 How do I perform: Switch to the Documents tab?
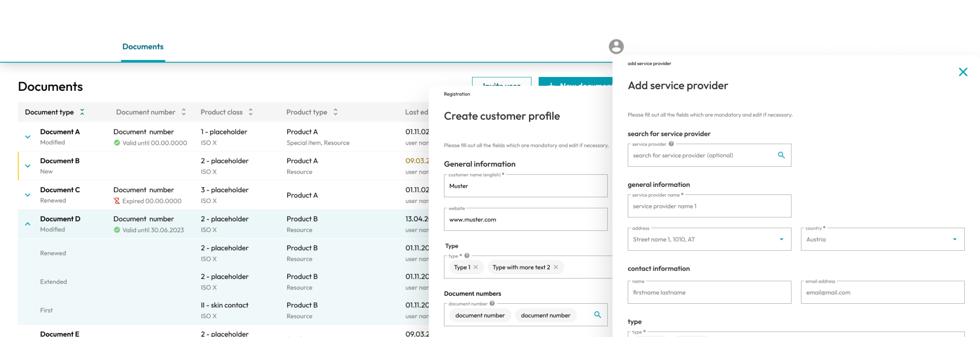pos(143,47)
